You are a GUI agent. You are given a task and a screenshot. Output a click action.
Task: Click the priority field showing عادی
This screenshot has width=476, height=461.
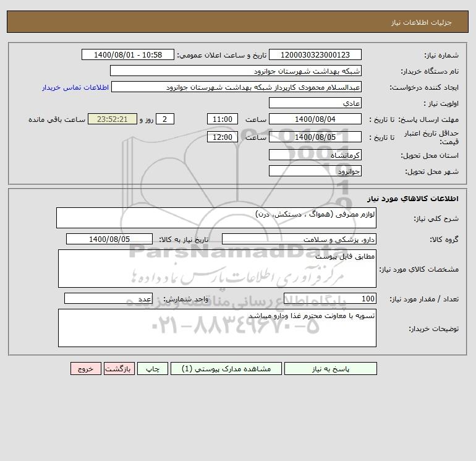pos(315,103)
